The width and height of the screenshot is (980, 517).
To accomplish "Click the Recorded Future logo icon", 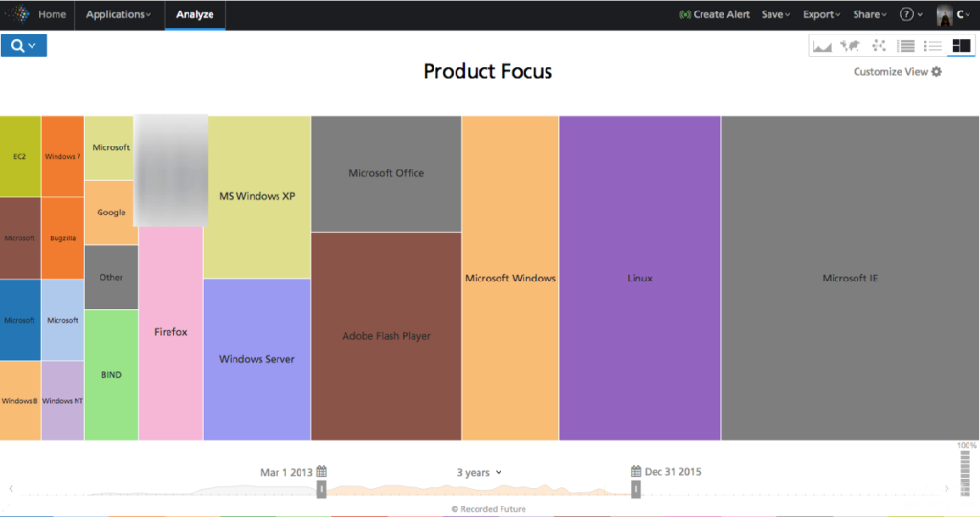I will [17, 13].
